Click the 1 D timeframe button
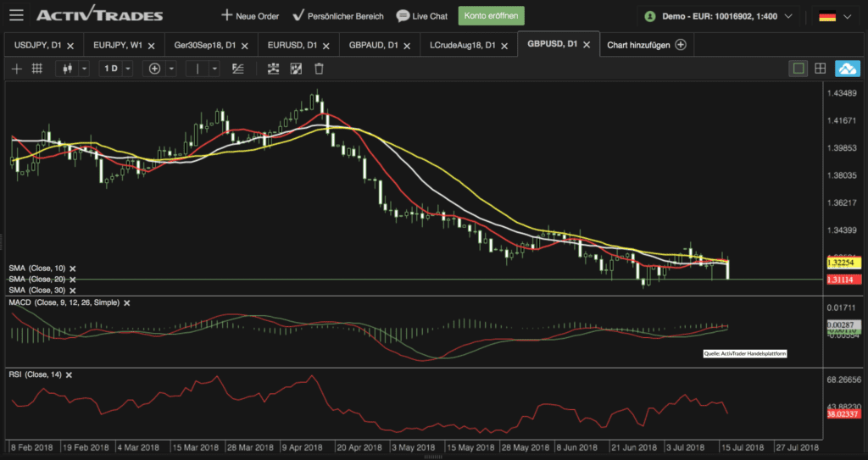Image resolution: width=868 pixels, height=460 pixels. tap(111, 69)
